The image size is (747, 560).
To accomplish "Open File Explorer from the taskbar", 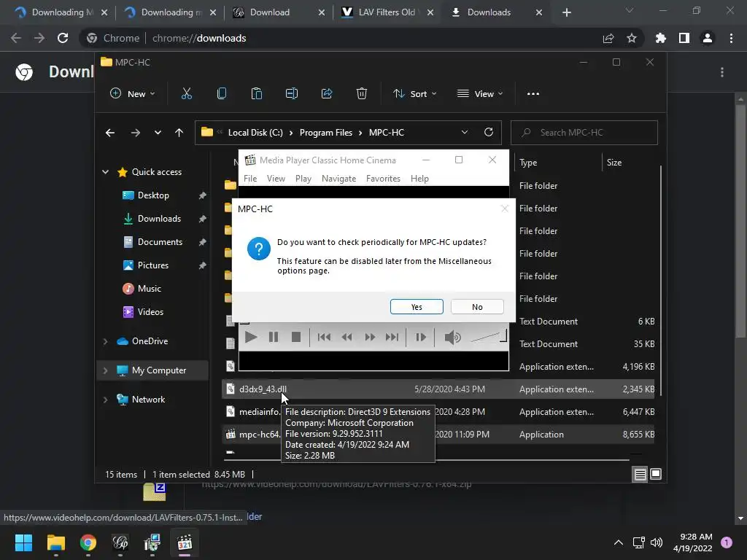I will [x=55, y=542].
